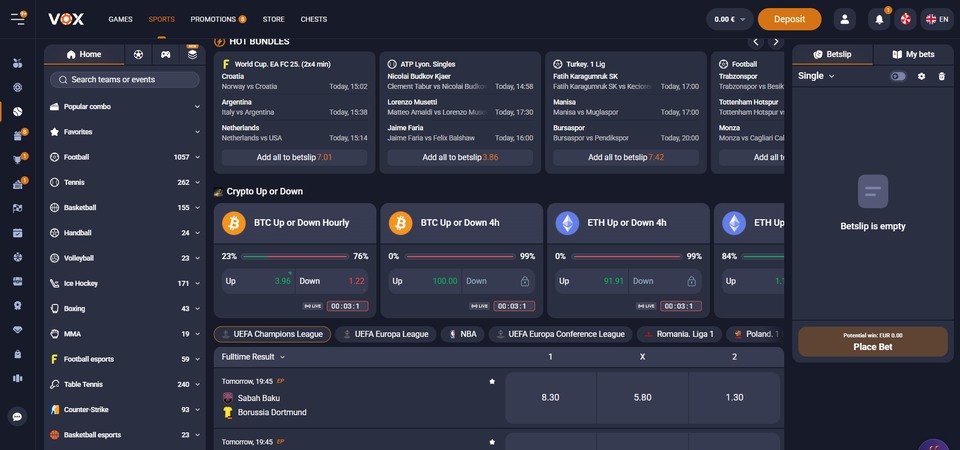Open checkered flag icon in sidebar
960x450 pixels.
pos(17,209)
